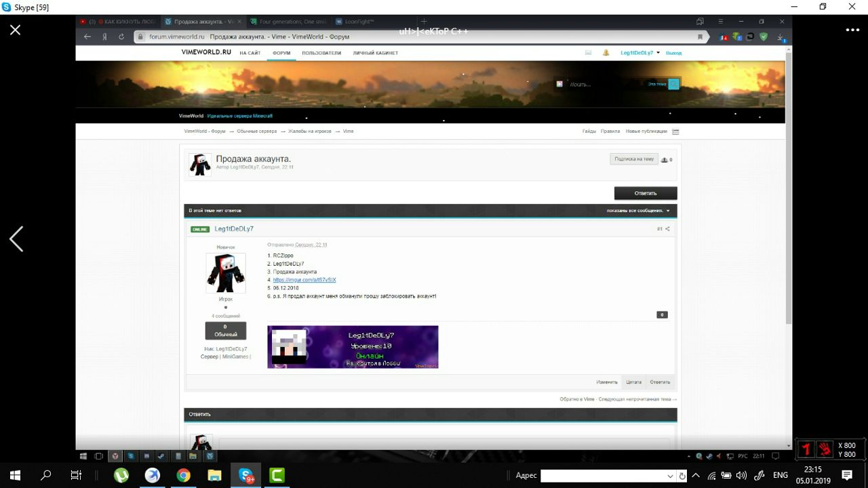
Task: Click the taskbar Адрес input field
Action: pyautogui.click(x=602, y=476)
